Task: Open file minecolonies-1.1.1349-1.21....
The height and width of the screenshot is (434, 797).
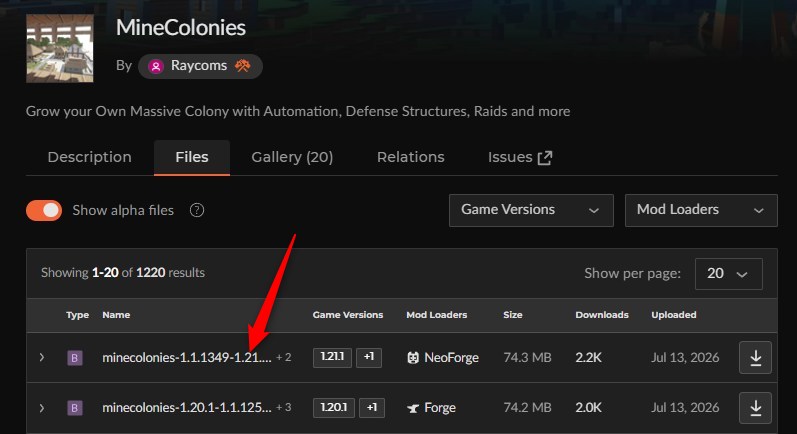Action: click(187, 358)
